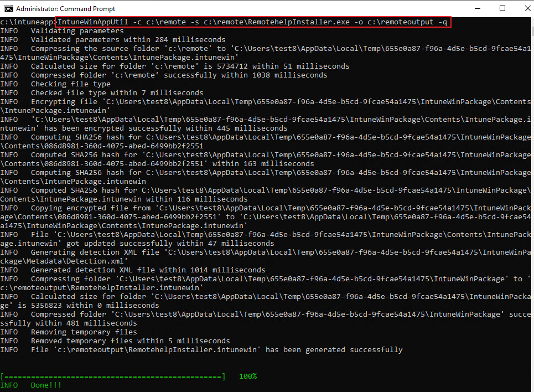This screenshot has height=392, width=534.
Task: Click the 'Validating parameters' log line
Action: (62, 31)
